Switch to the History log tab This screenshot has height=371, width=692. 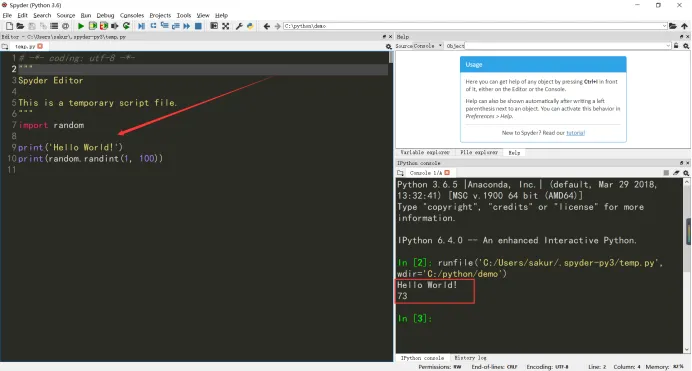(470, 358)
